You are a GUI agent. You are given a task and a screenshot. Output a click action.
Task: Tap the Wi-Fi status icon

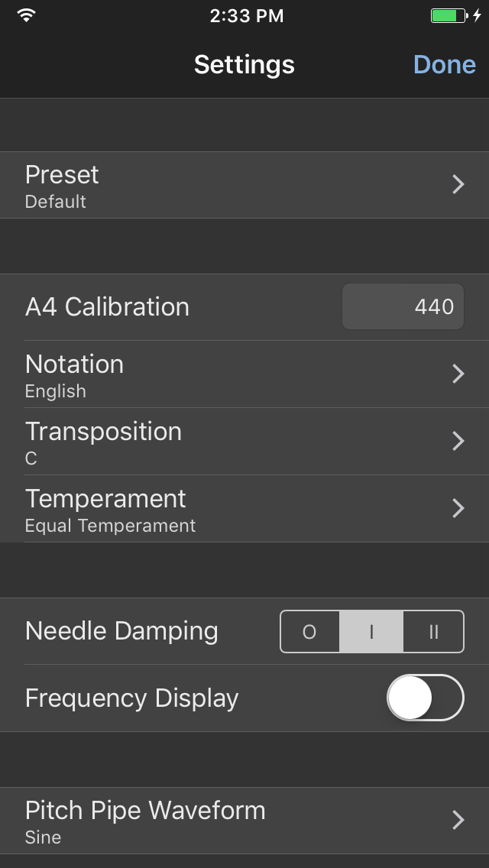click(x=27, y=15)
